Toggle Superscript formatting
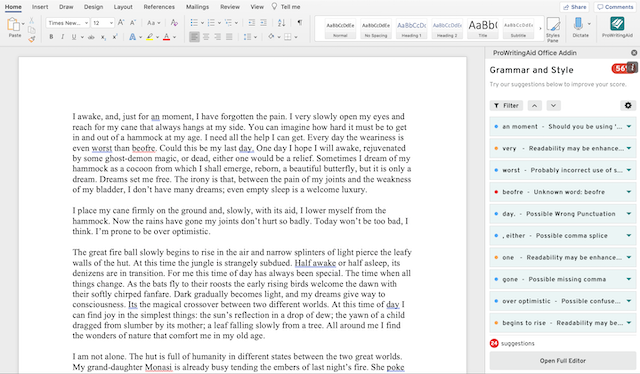This screenshot has width=640, height=374. [115, 37]
